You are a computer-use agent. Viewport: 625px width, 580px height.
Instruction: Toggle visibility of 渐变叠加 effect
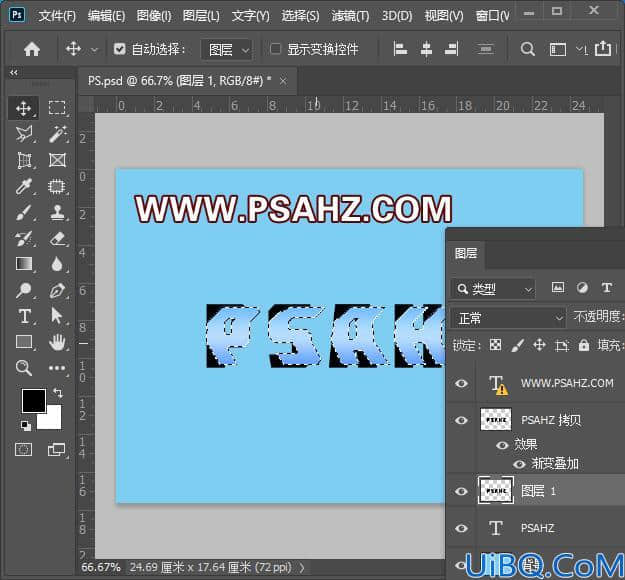519,464
